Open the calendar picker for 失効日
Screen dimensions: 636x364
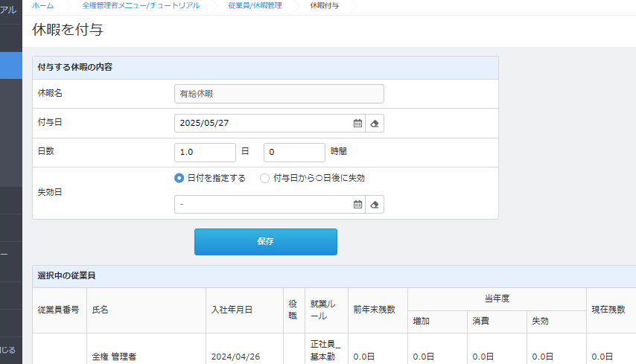357,205
